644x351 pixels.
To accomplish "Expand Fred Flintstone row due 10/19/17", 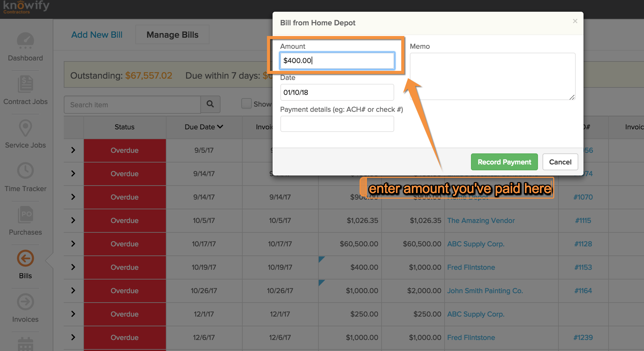I will point(73,267).
